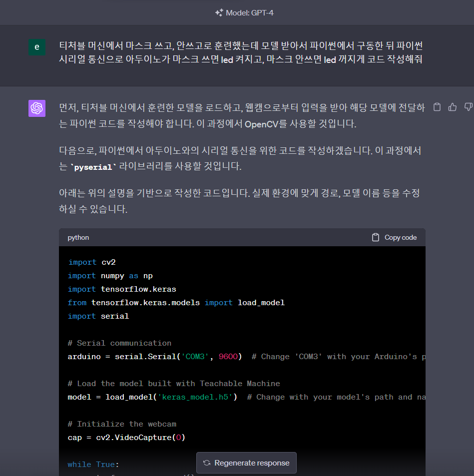Click the Model: GPT-4 label
This screenshot has height=476, width=474.
tap(250, 13)
